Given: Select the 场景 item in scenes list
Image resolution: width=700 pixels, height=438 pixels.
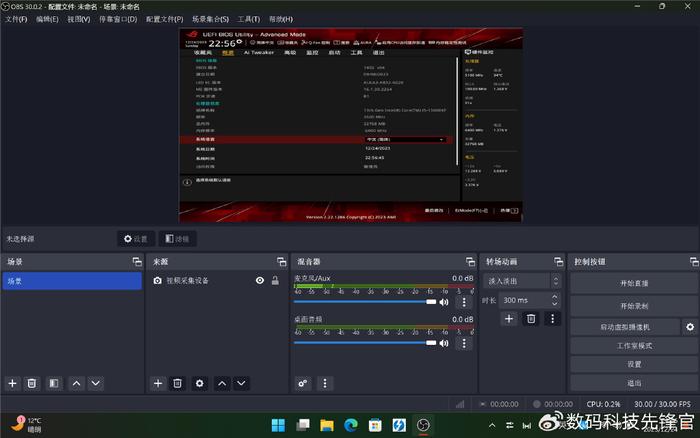Looking at the screenshot, I should coord(72,281).
